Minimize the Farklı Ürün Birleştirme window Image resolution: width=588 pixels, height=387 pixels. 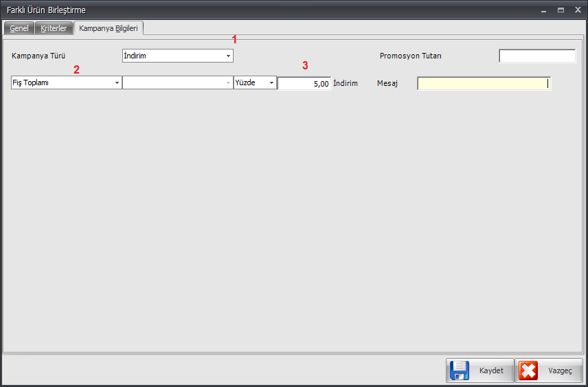pos(543,10)
